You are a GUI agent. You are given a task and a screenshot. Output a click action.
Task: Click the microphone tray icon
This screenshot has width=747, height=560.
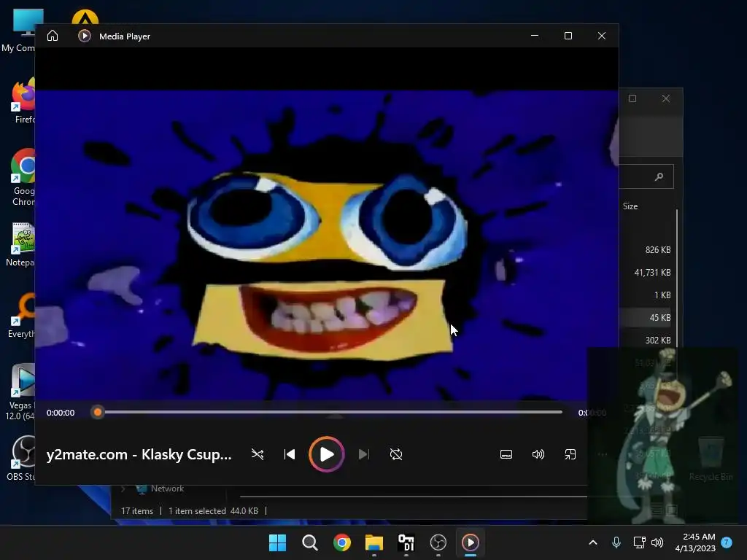pyautogui.click(x=616, y=542)
